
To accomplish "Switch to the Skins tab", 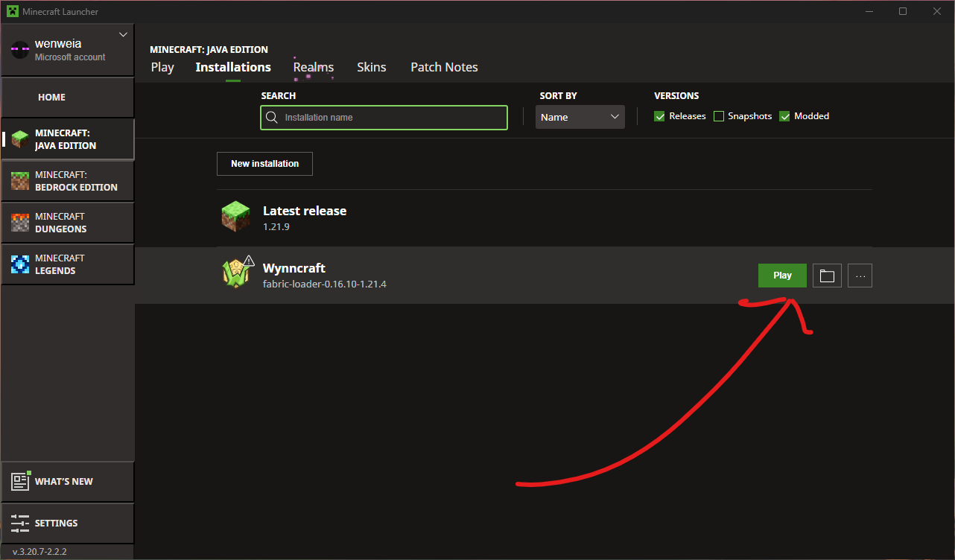I will 372,67.
